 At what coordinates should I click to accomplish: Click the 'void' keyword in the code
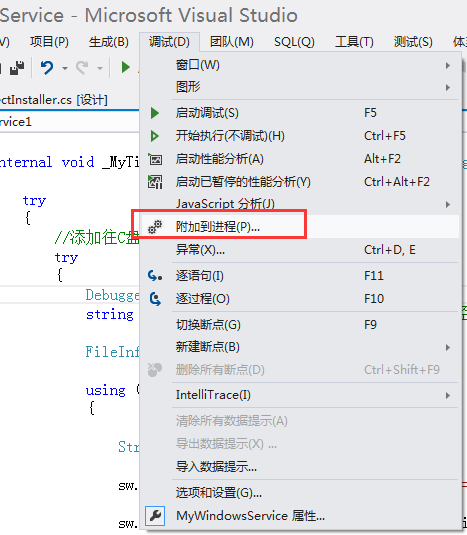coord(78,162)
